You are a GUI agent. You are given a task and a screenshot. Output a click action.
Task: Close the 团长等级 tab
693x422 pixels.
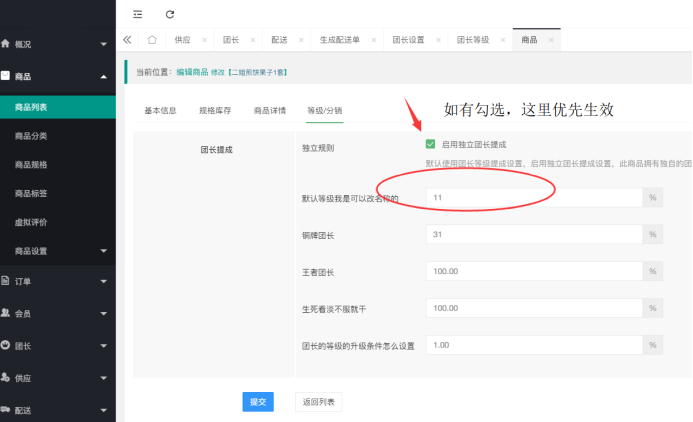[x=503, y=40]
